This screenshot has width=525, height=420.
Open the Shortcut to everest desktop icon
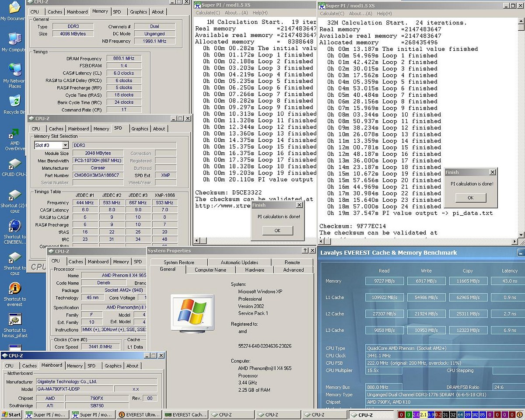pyautogui.click(x=14, y=294)
